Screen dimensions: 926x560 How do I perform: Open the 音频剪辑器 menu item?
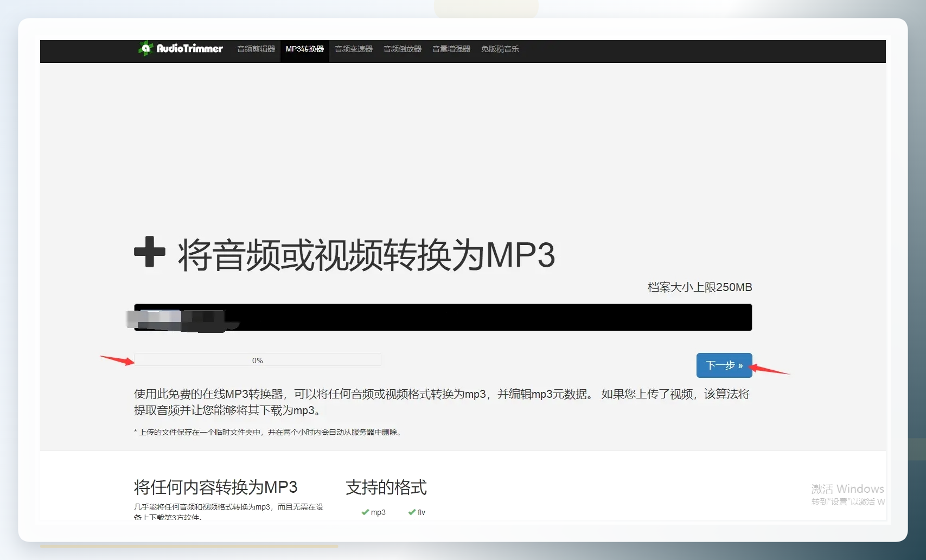pos(256,49)
